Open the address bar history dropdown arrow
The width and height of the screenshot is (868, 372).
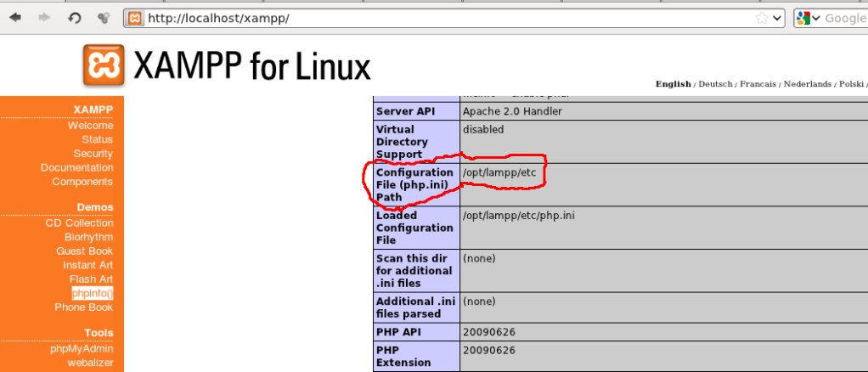pos(776,19)
